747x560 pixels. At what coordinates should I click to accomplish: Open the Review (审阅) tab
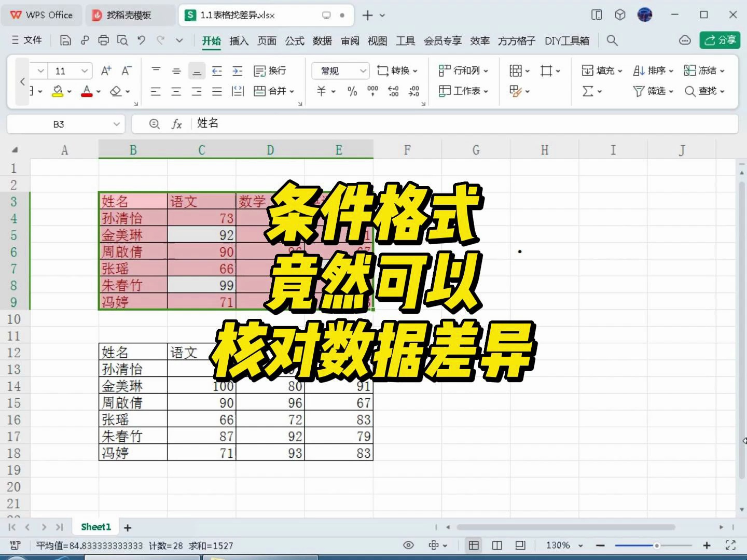[350, 40]
